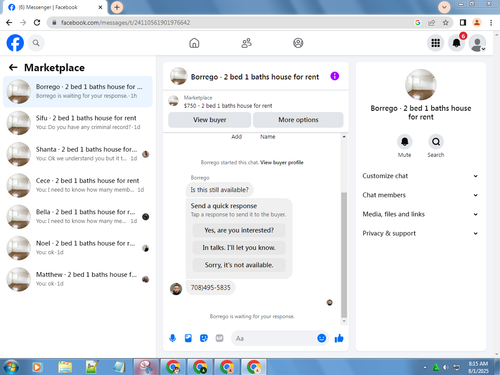Send a thumbs-up like
Image resolution: width=500 pixels, height=375 pixels.
pos(339,338)
